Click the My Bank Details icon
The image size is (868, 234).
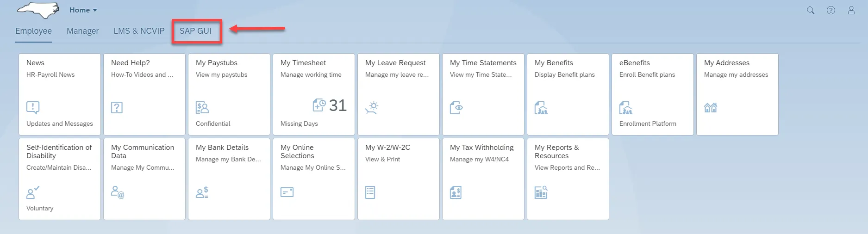tap(202, 192)
